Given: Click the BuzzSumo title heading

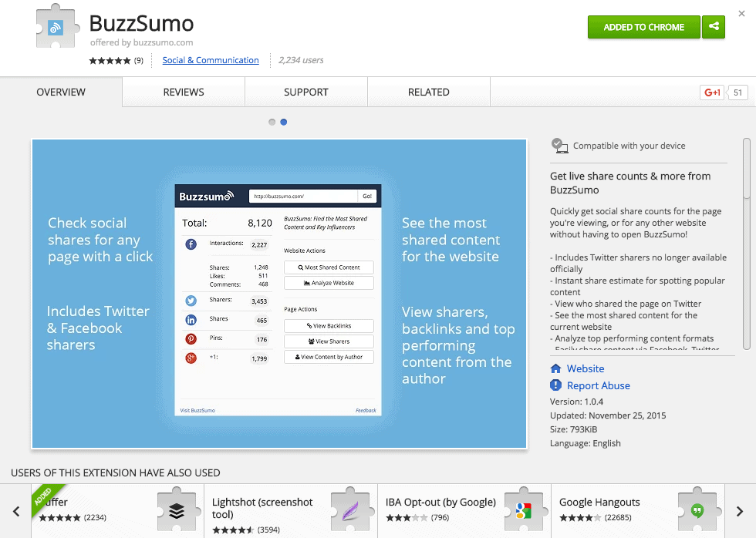Looking at the screenshot, I should click(141, 23).
